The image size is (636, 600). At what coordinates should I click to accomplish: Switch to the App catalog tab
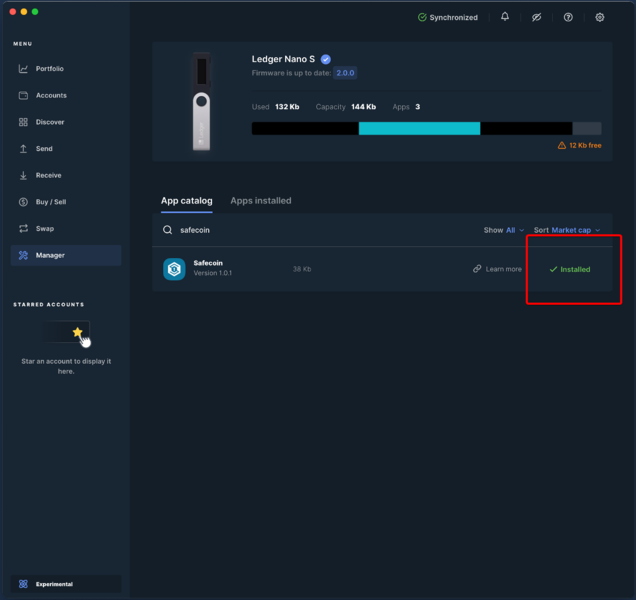coord(187,201)
